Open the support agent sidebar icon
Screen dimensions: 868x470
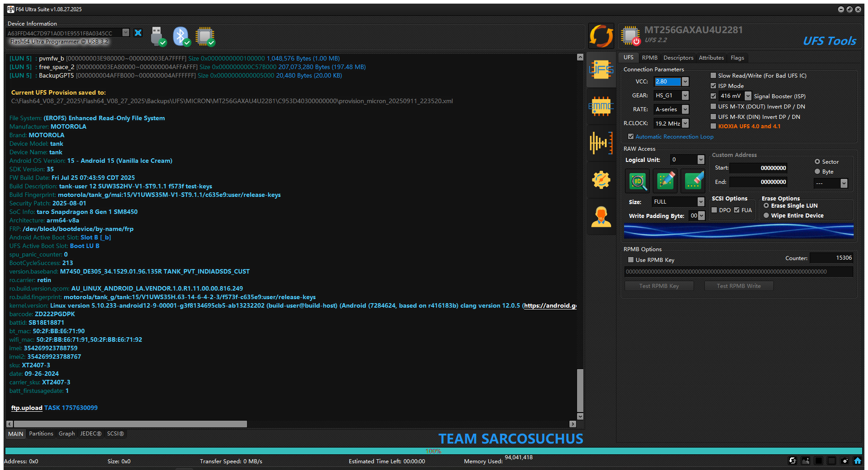tap(601, 217)
